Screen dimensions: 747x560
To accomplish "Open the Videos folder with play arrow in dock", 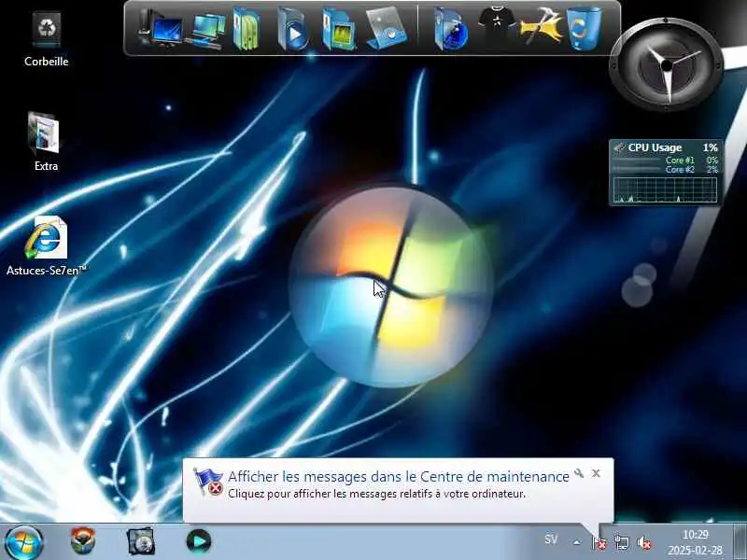I will tap(292, 30).
